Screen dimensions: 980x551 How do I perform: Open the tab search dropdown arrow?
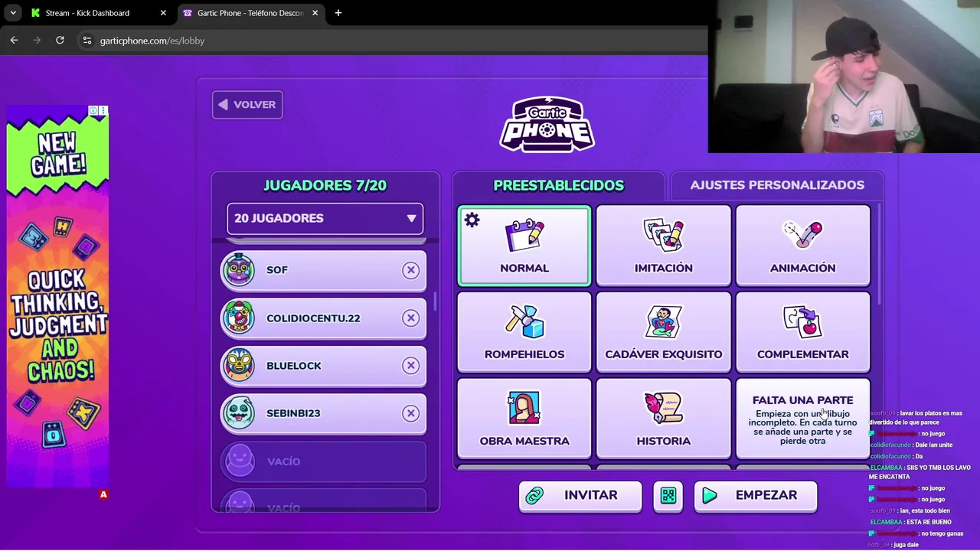[x=13, y=13]
